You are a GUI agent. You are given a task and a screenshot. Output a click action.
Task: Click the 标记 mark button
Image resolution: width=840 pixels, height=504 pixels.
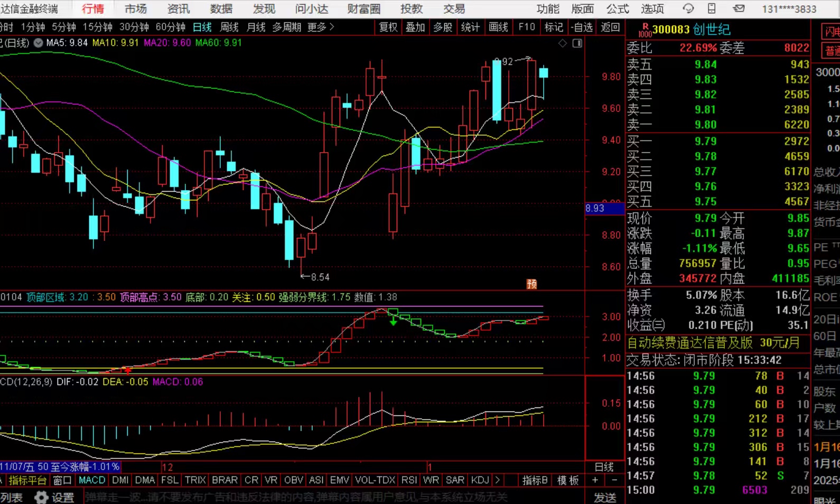(x=554, y=27)
